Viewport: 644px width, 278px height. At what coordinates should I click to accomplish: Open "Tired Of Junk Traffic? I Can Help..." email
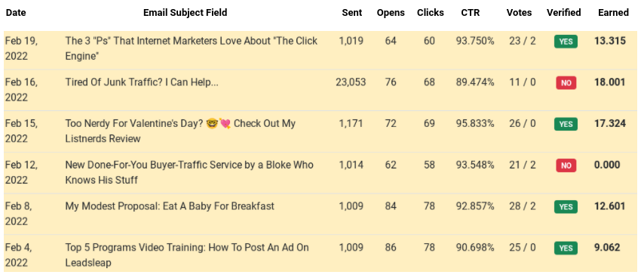(x=142, y=82)
